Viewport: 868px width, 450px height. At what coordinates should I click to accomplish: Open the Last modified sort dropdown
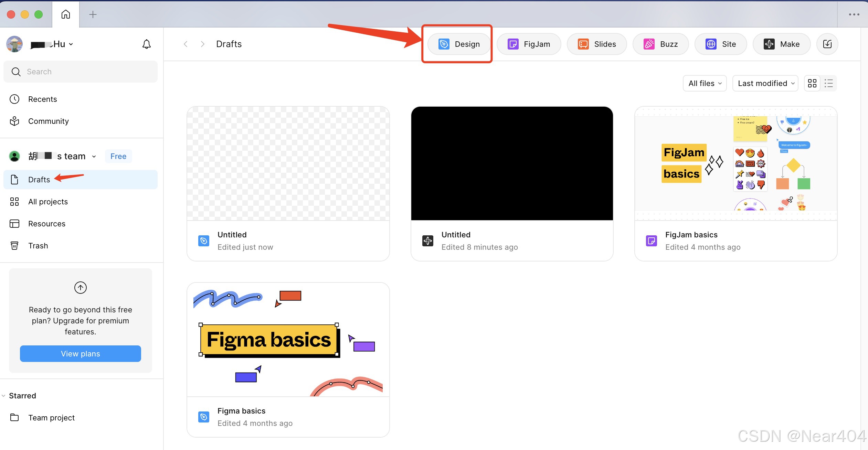765,83
